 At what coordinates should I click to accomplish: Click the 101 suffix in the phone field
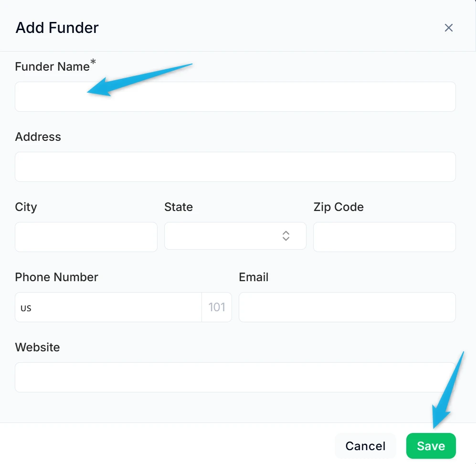pyautogui.click(x=217, y=307)
